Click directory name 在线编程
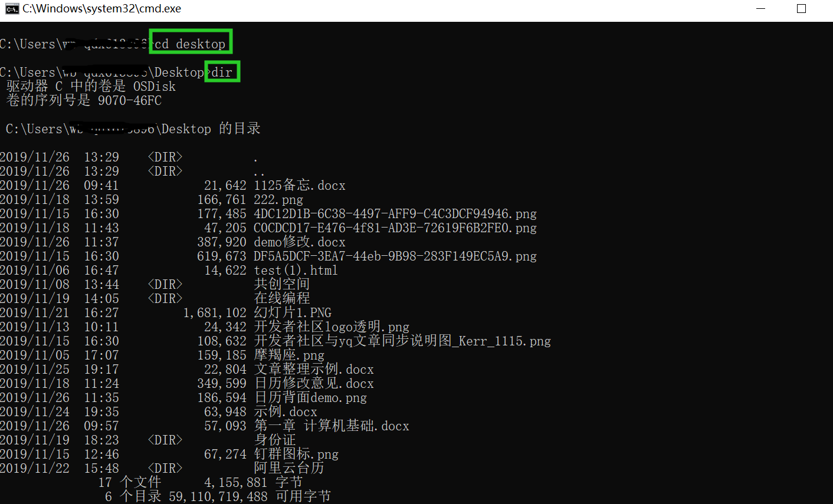Screen dimensions: 833x504 [282, 298]
